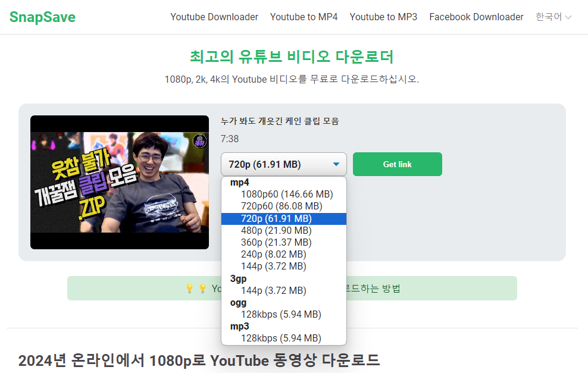Go to Youtube to MP4
The height and width of the screenshot is (373, 588).
tap(304, 17)
